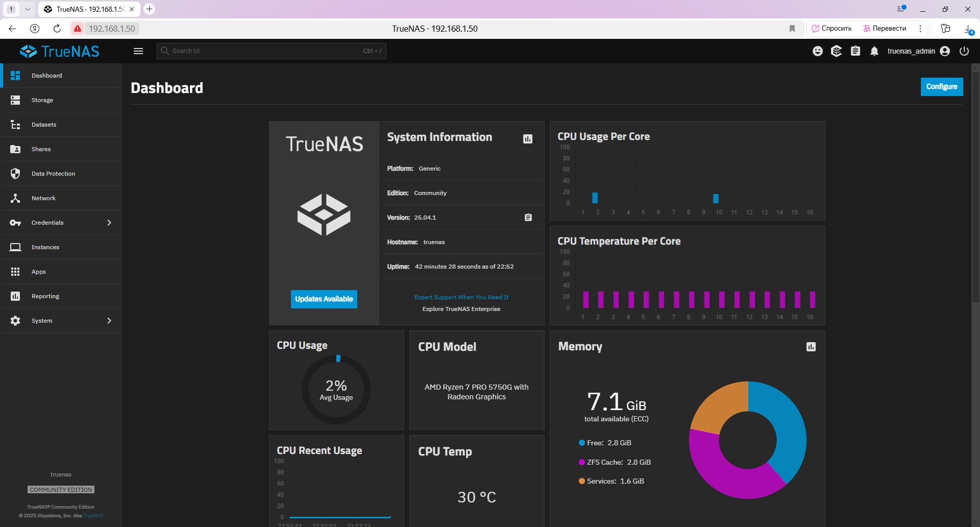Go back in the browser

point(12,29)
